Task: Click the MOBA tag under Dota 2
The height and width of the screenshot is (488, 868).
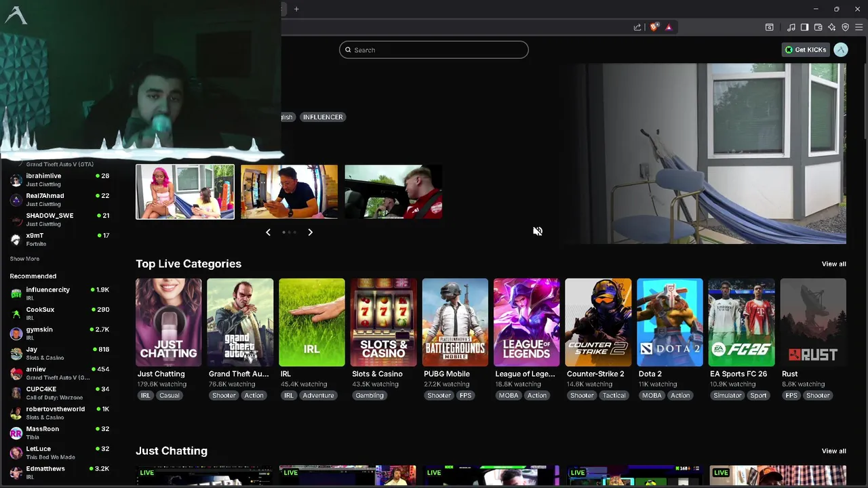Action: [652, 395]
